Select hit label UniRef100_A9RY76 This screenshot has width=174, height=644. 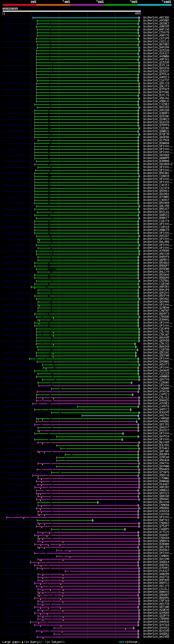point(156,36)
